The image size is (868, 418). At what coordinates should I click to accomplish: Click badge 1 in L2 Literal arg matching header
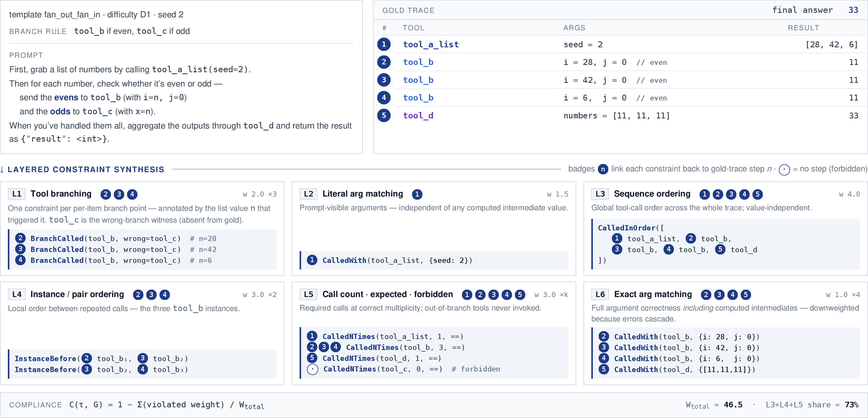[x=417, y=194]
